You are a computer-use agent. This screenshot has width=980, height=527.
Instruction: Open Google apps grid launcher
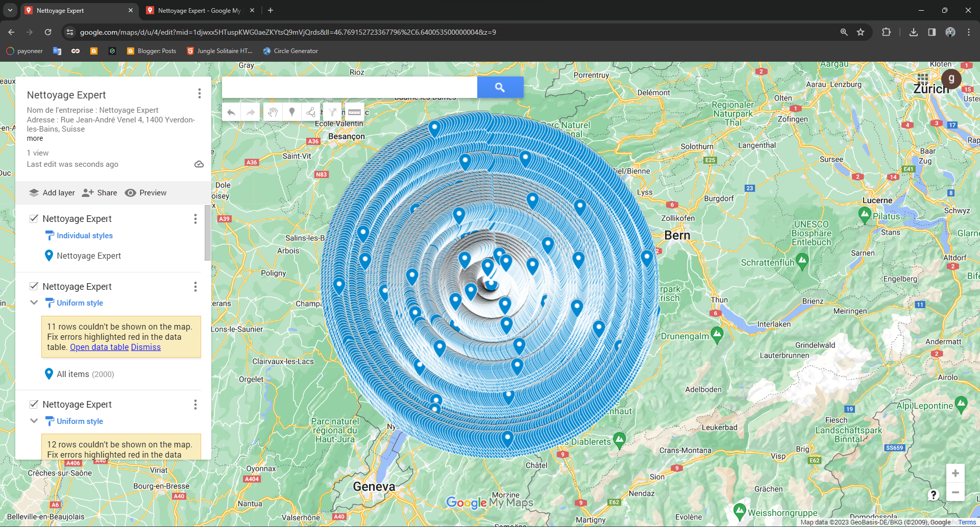(922, 79)
